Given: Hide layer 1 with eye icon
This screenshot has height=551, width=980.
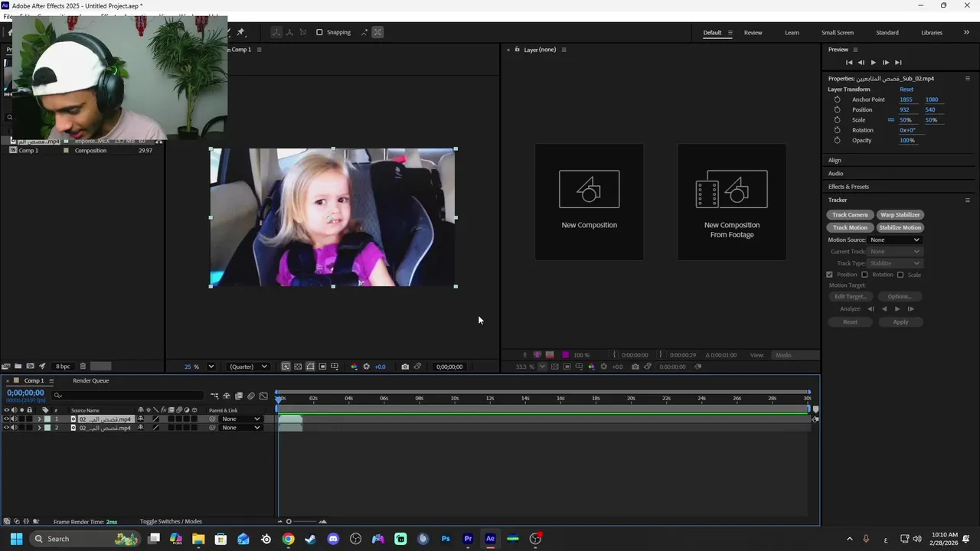Looking at the screenshot, I should [x=7, y=419].
